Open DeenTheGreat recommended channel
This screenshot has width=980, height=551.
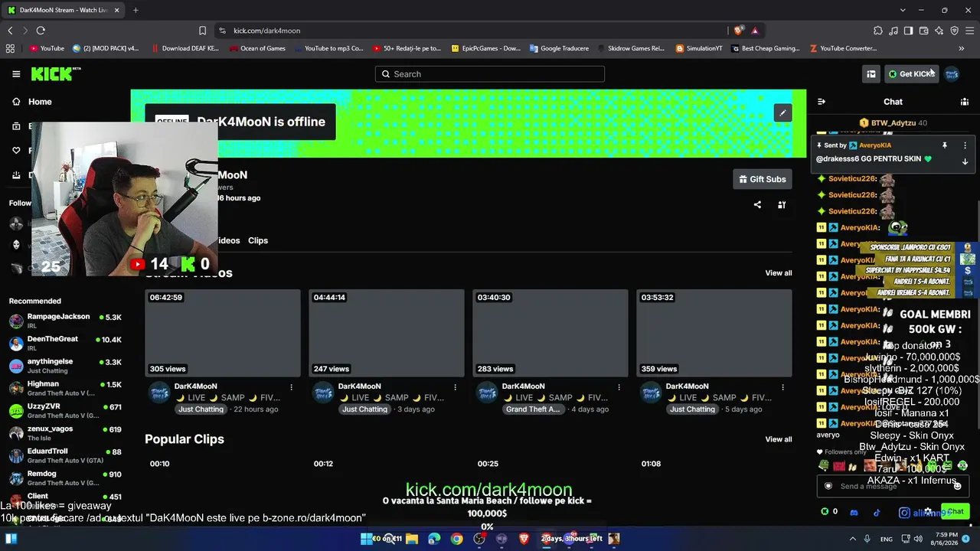(x=65, y=343)
